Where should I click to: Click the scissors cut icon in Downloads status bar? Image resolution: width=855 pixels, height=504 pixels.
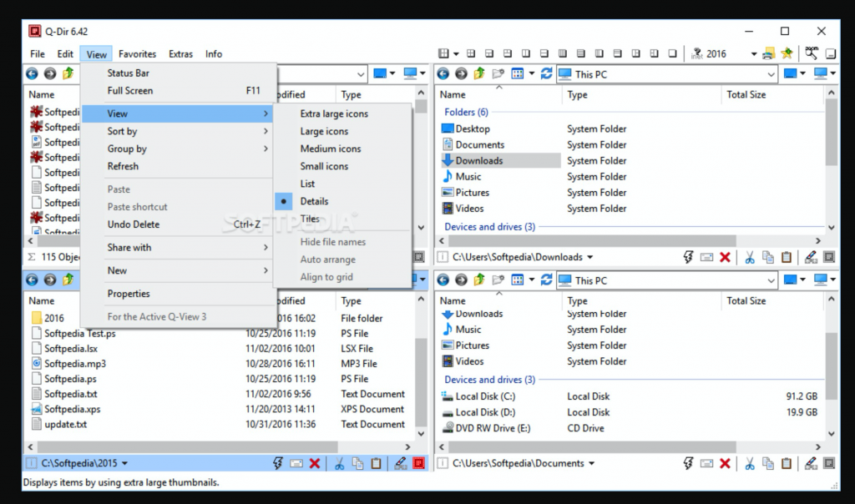point(750,257)
